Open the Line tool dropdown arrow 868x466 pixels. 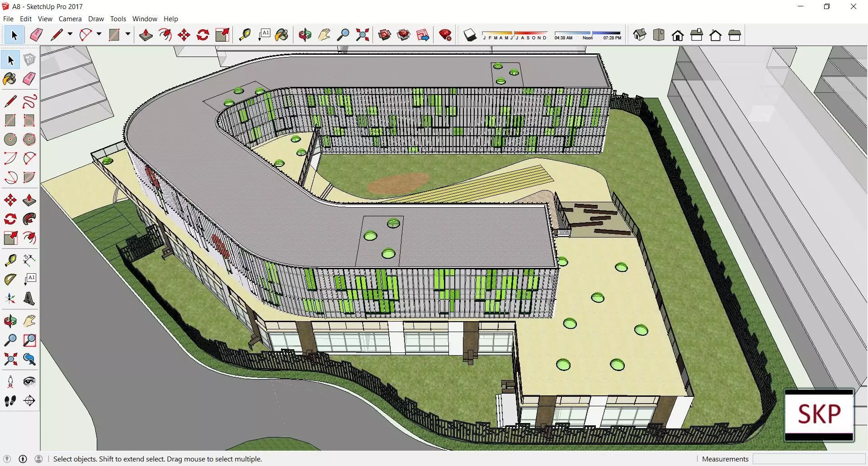coord(70,34)
